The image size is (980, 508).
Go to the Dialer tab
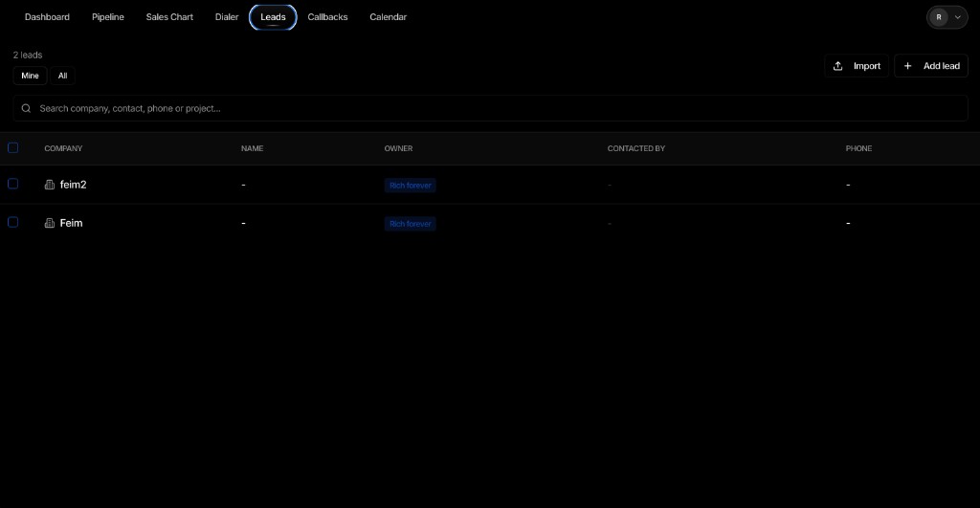227,17
